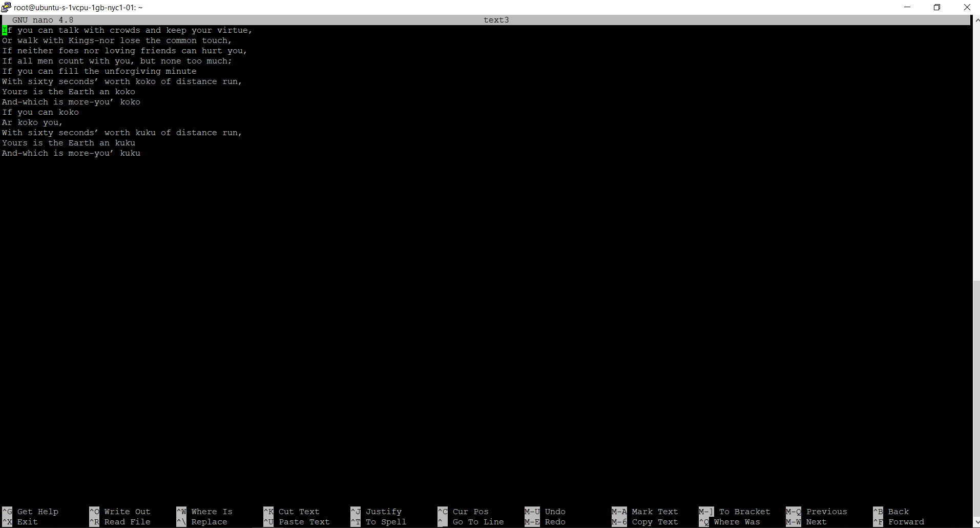Restore down the PuTTY terminal window

tap(936, 7)
